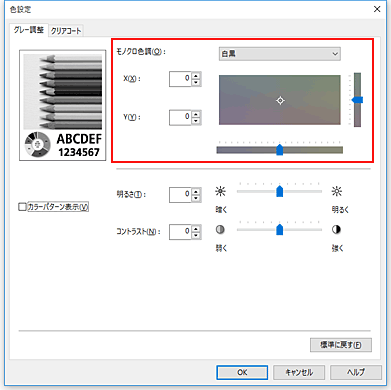Click the low contrast icon (弱く)
Screen dimensions: 391x390
point(220,230)
